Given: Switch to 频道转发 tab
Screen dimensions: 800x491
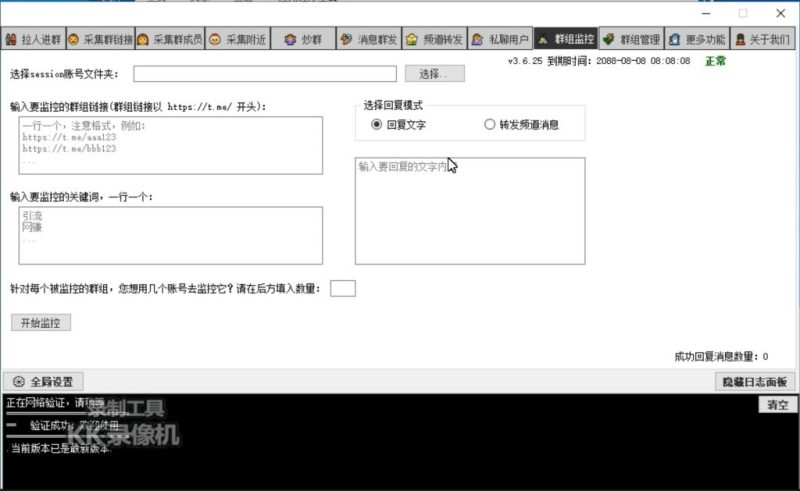Looking at the screenshot, I should pos(434,39).
